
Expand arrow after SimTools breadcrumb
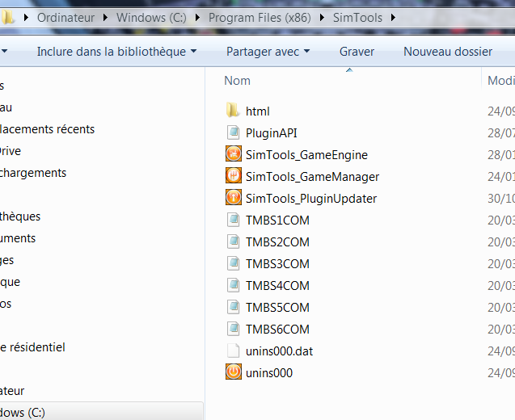393,18
